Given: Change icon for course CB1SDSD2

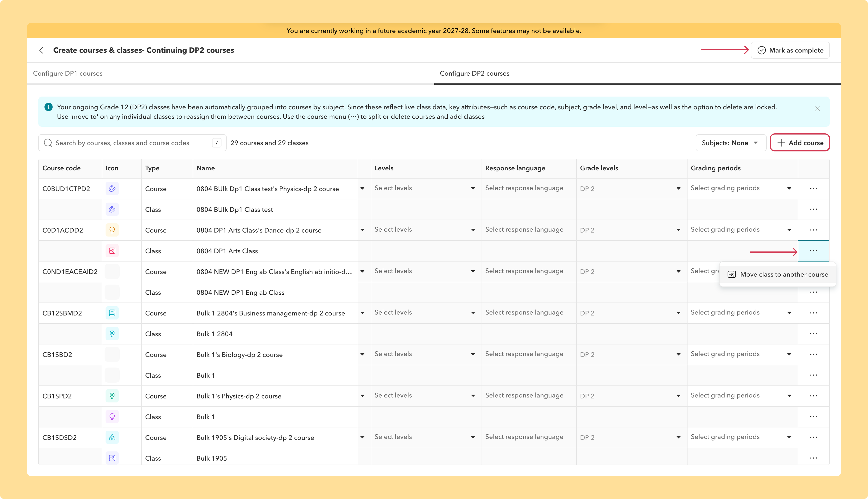Looking at the screenshot, I should coord(112,437).
